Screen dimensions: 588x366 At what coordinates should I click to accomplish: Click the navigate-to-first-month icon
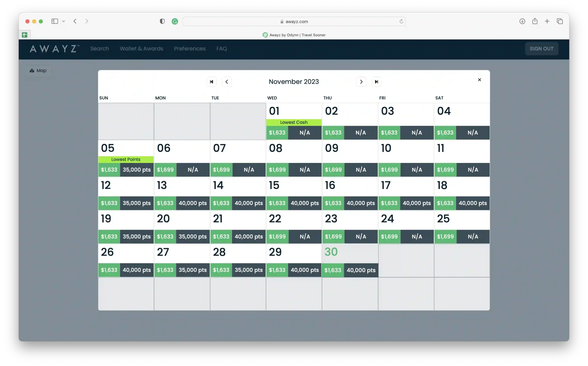click(x=211, y=82)
